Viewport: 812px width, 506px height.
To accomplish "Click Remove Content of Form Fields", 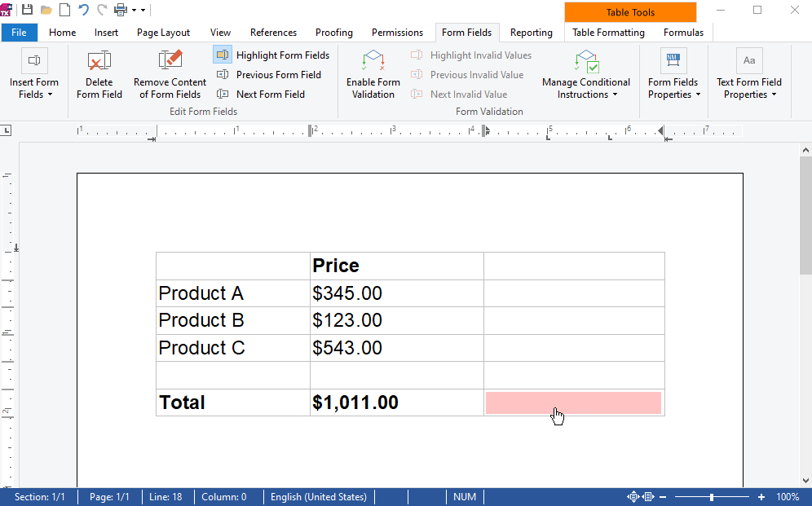I will (170, 73).
